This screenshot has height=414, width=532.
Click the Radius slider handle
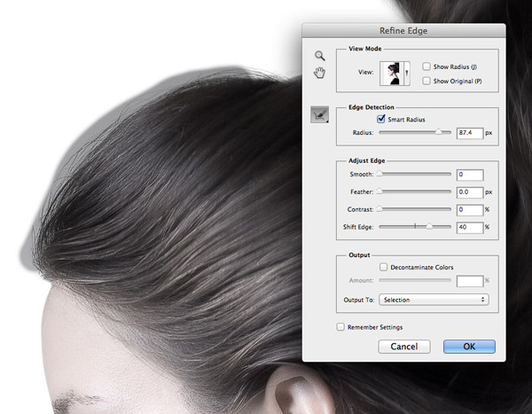[438, 132]
